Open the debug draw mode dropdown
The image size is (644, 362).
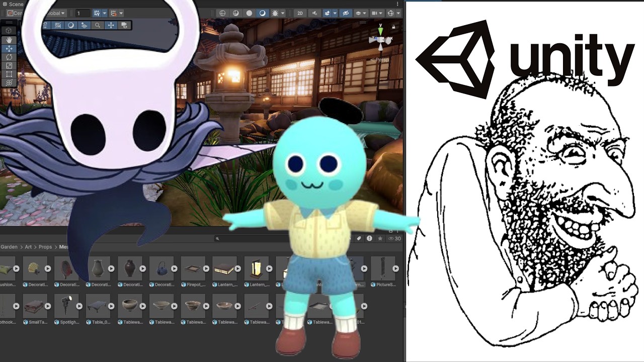(283, 13)
